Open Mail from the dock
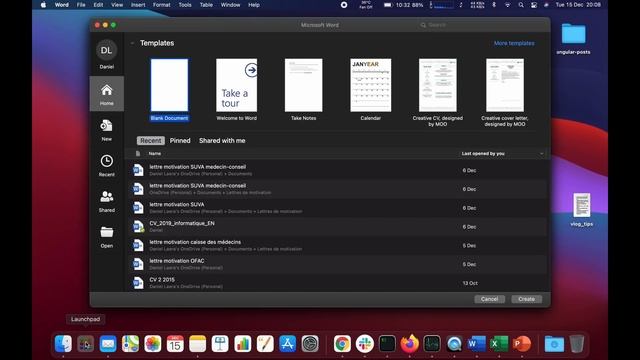The image size is (640, 360). tap(108, 344)
